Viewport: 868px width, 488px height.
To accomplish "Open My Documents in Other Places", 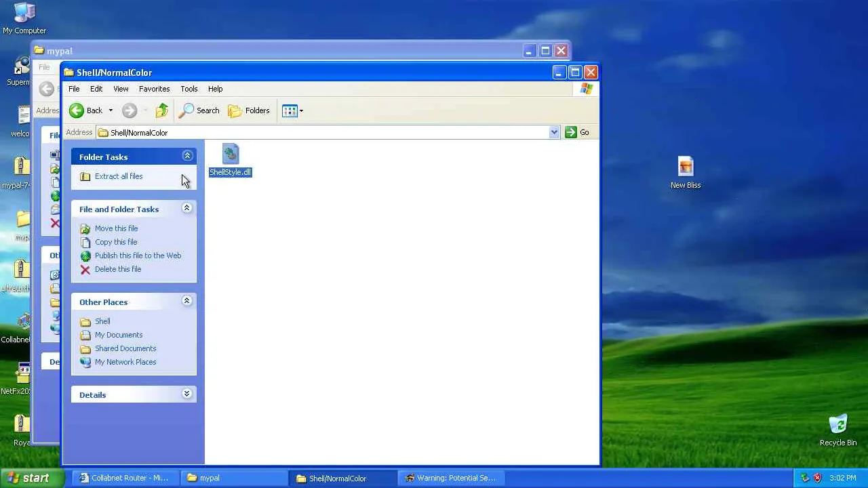I will coord(119,335).
